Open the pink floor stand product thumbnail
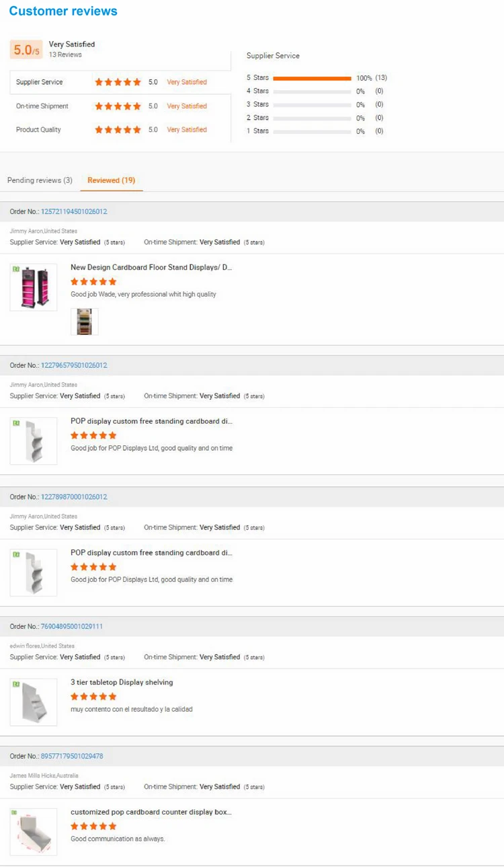 click(34, 287)
